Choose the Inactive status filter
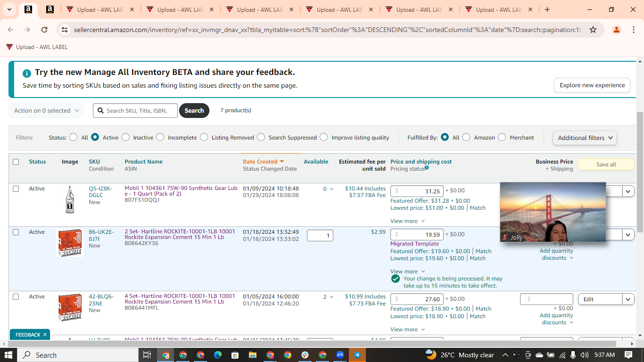 (125, 137)
